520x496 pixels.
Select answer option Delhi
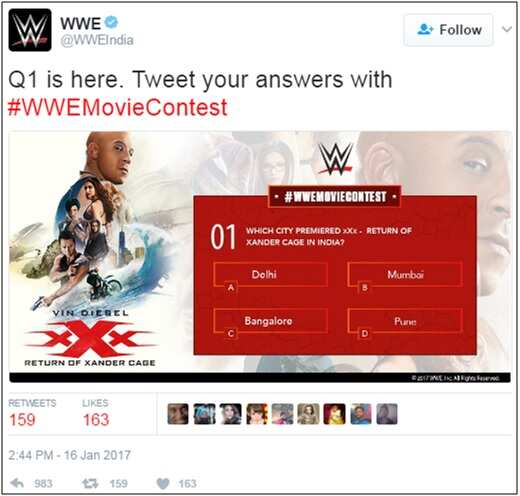tap(270, 275)
